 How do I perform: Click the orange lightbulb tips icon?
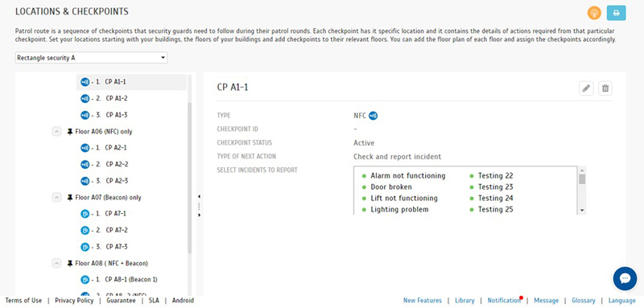[x=594, y=13]
